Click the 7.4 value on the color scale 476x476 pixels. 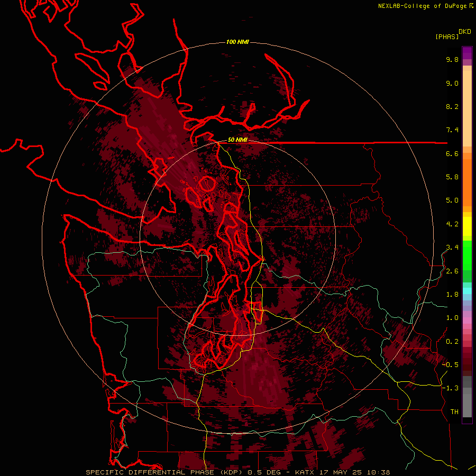click(x=452, y=130)
